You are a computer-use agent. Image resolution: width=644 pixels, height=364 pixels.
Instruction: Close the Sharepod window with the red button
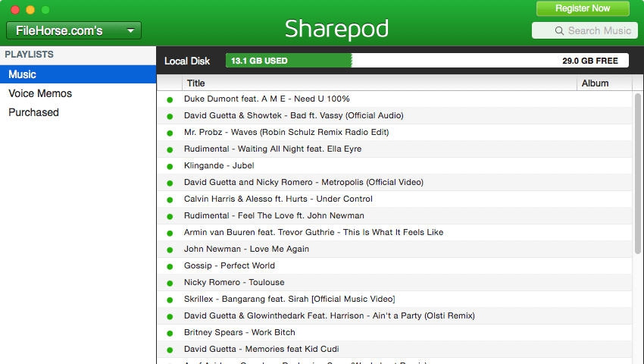15,9
